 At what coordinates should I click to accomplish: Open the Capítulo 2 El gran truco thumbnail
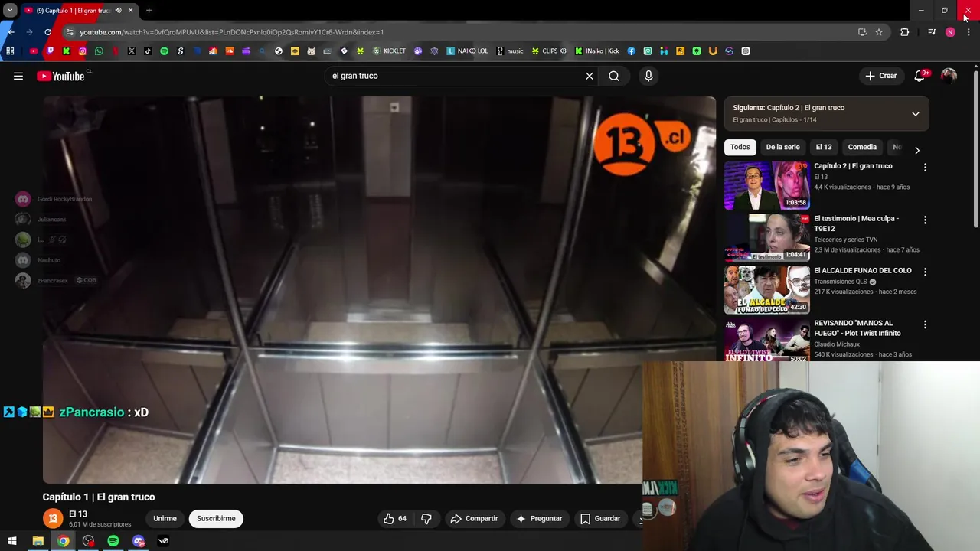767,185
